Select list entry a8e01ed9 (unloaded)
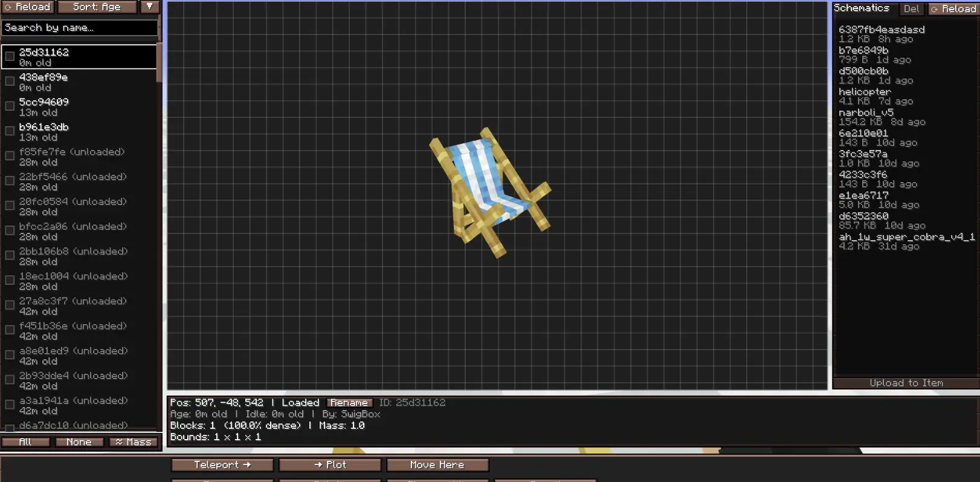 click(x=79, y=355)
